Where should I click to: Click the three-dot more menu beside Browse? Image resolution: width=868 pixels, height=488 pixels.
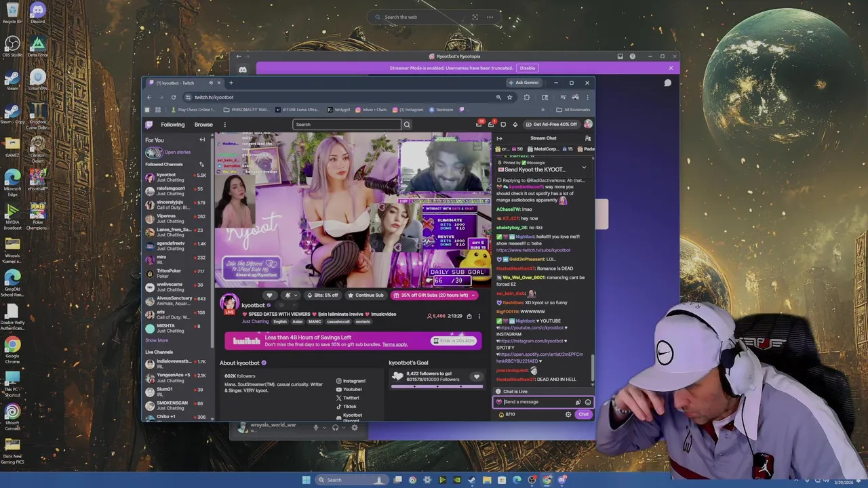[224, 125]
